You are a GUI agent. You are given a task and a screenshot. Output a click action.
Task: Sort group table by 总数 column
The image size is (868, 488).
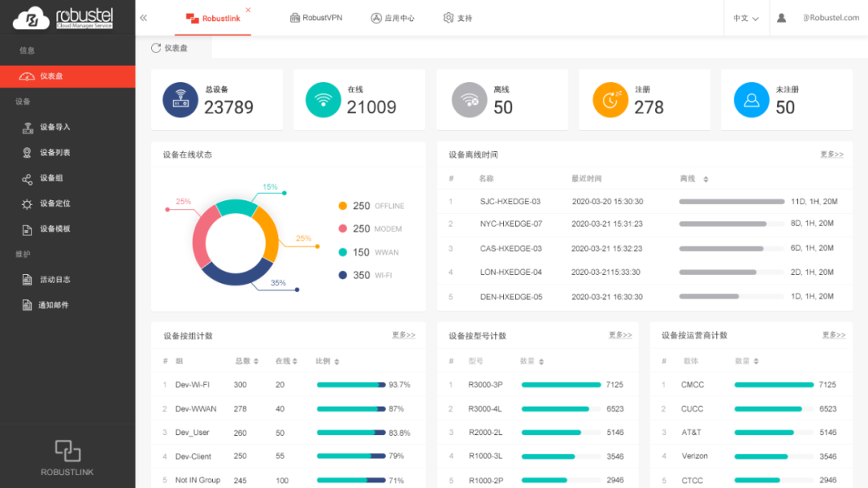coord(256,362)
